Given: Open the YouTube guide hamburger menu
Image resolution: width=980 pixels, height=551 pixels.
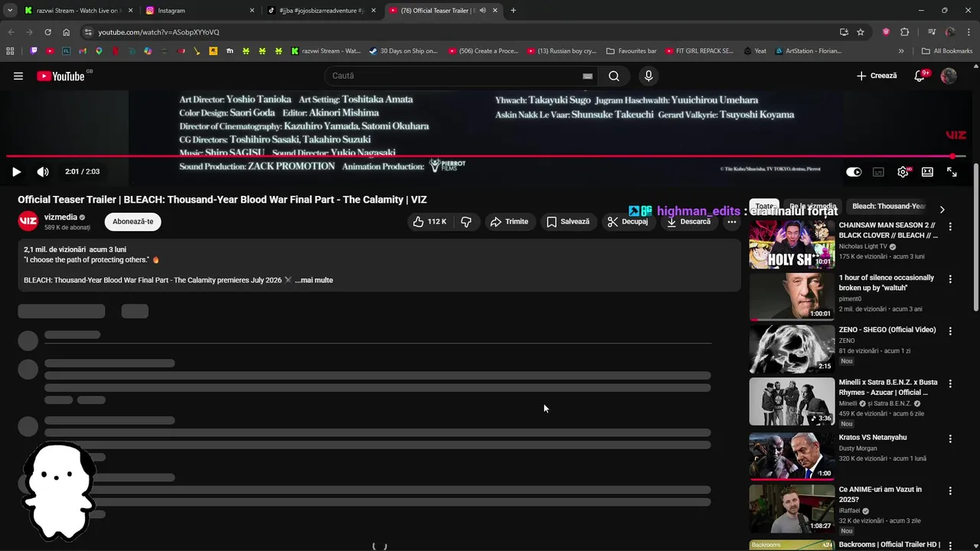Looking at the screenshot, I should coord(18,76).
